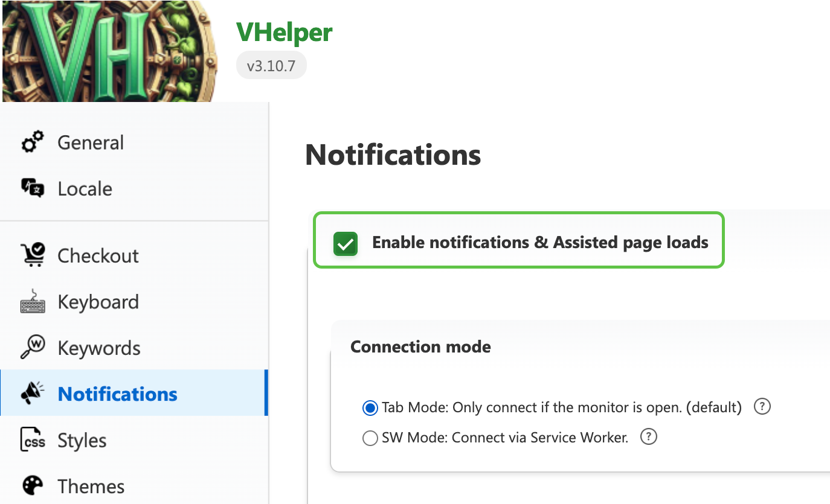Open the Keywords settings tab
This screenshot has width=830, height=504.
click(x=99, y=348)
